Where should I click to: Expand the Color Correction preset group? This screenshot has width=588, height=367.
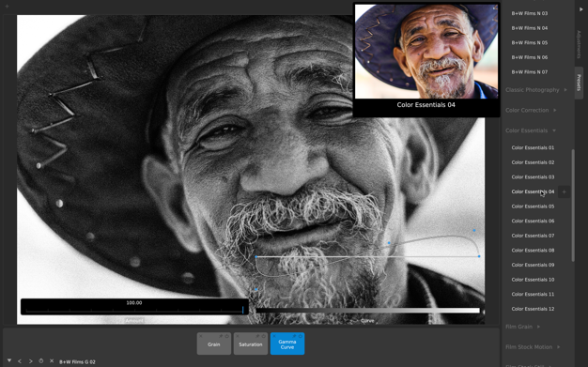(531, 110)
